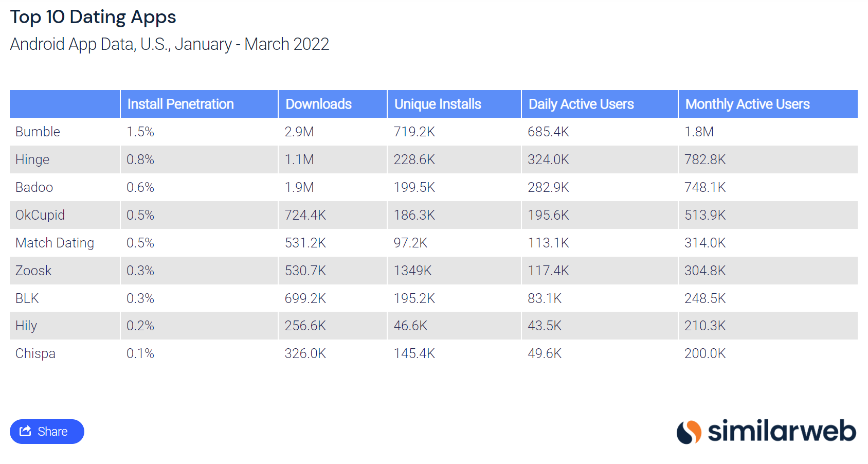868x464 pixels.
Task: Click the Bumble row name
Action: (x=38, y=132)
